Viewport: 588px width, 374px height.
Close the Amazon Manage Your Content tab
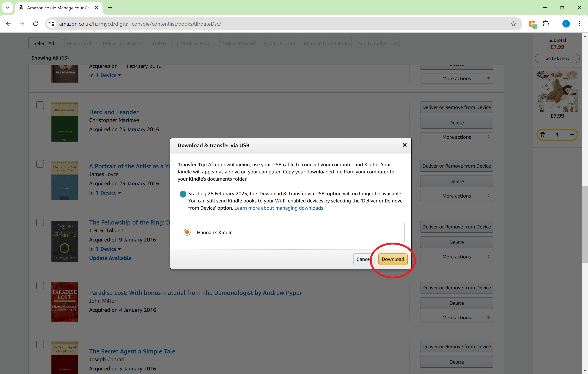tap(96, 8)
